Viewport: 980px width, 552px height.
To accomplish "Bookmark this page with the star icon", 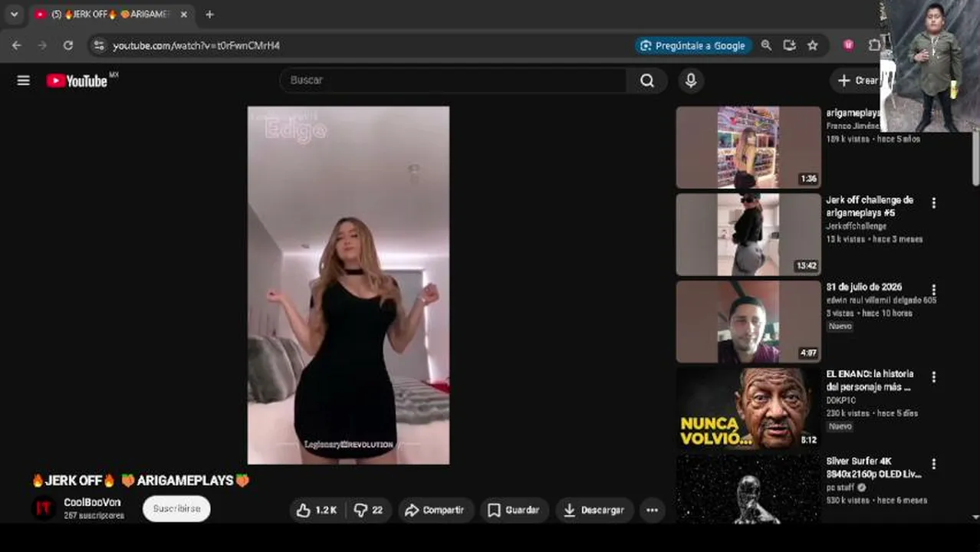I will [x=813, y=45].
